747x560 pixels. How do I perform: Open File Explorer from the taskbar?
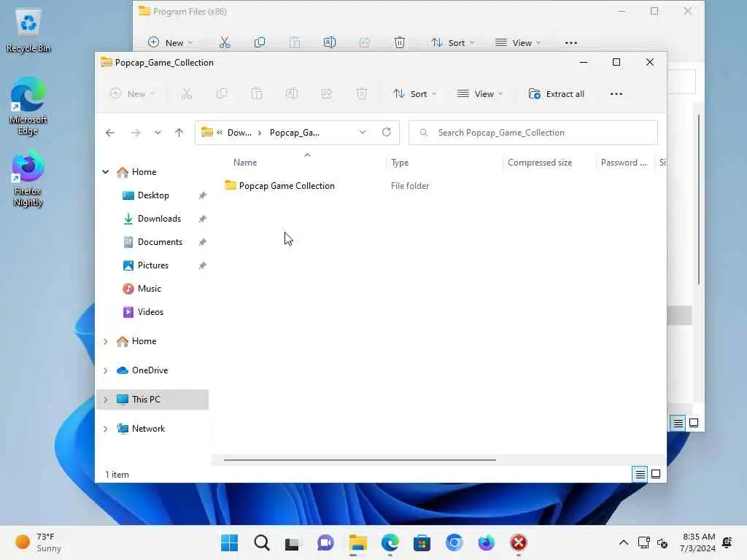[357, 542]
